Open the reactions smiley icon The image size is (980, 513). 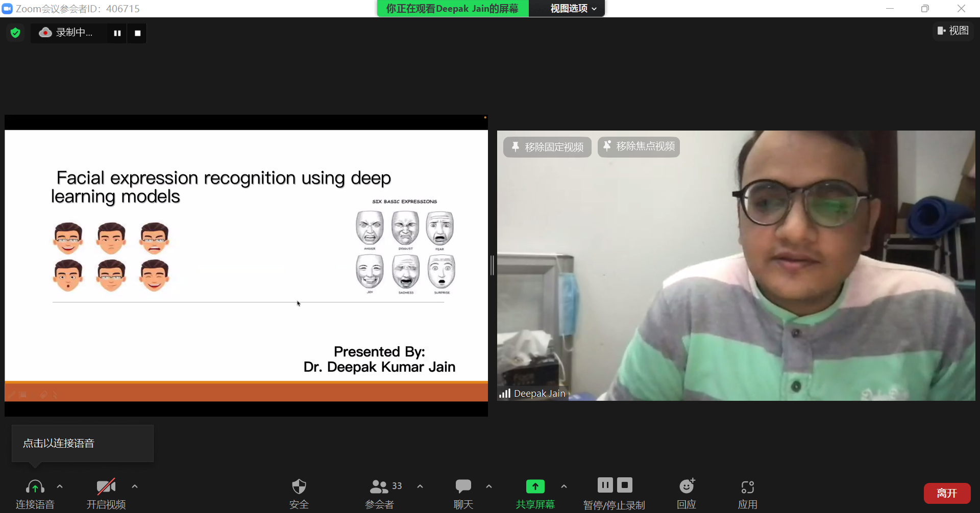click(x=687, y=486)
